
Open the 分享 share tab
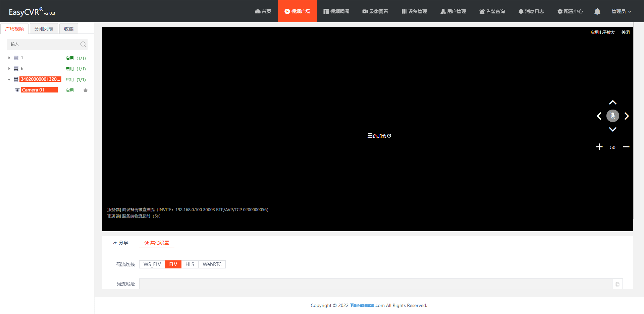click(121, 243)
